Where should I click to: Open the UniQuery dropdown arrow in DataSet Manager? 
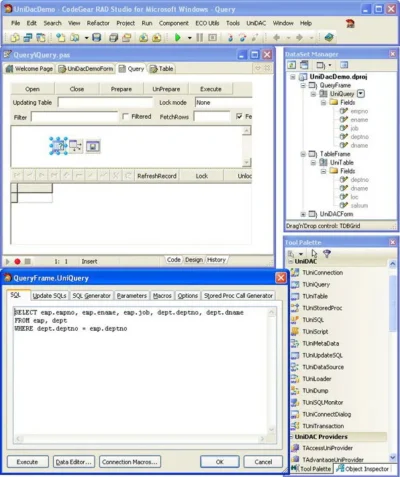[x=361, y=94]
